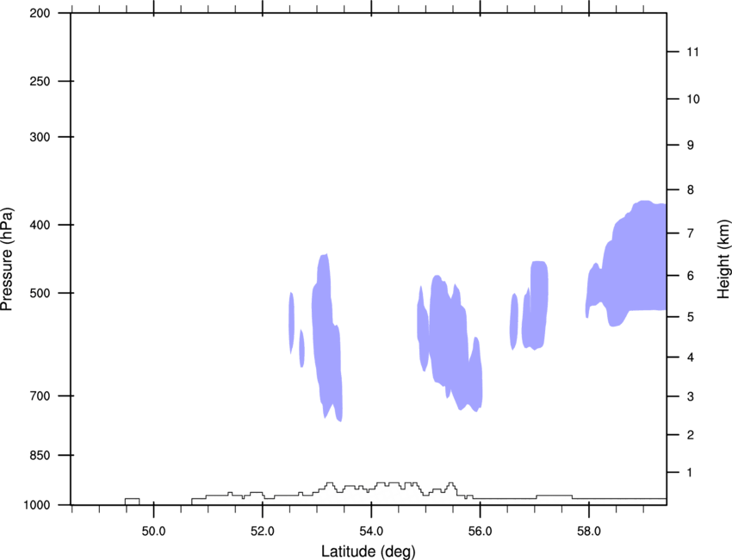Select the 700 pressure tick label
This screenshot has width=732, height=560.
point(40,395)
